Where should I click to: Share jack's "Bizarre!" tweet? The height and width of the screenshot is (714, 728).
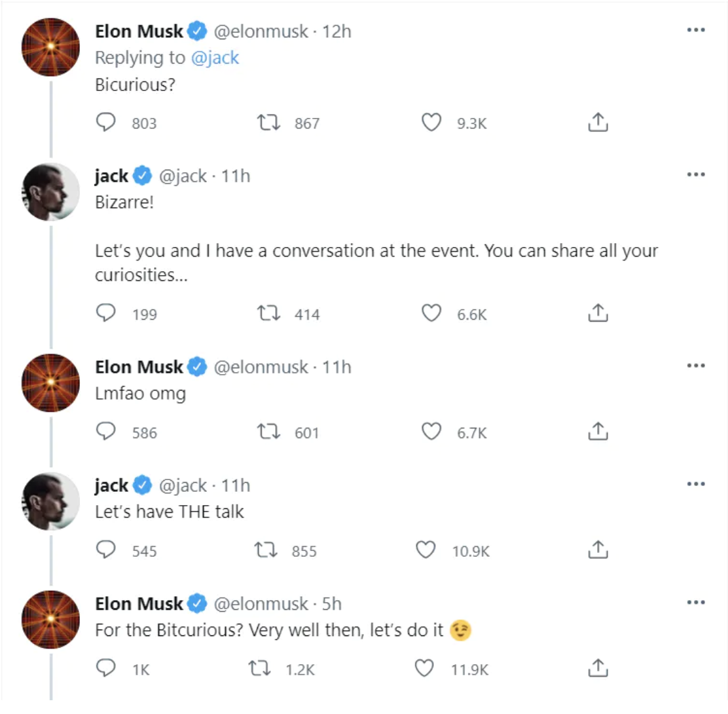point(598,314)
